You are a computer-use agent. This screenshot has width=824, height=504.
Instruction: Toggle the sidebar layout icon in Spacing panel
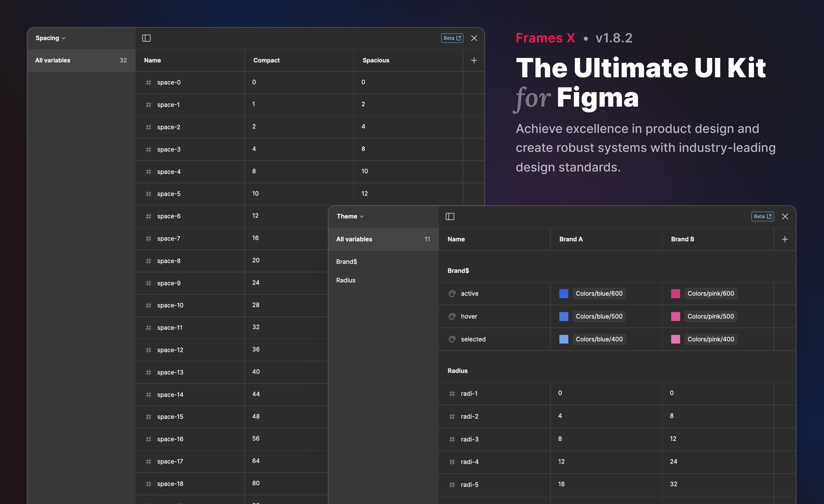coord(146,38)
